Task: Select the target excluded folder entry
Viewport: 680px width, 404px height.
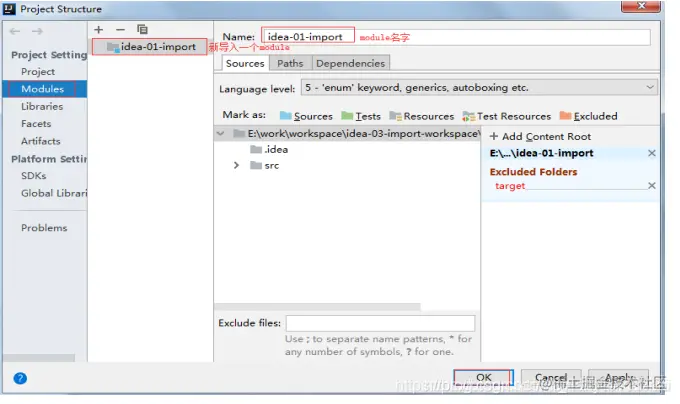Action: click(x=510, y=186)
